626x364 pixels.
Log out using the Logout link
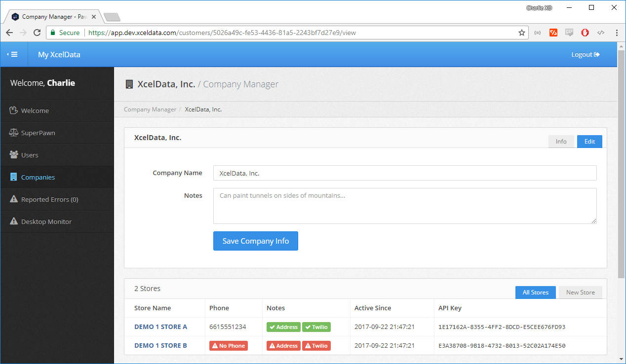coord(585,55)
